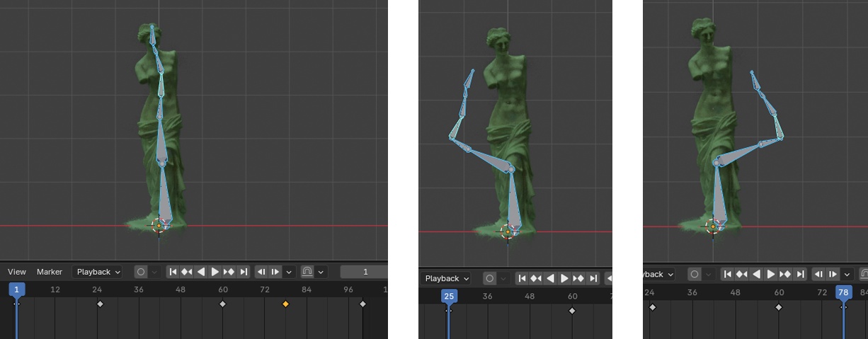Open frame step options dropdown in frame 78 timeline
868x339 pixels.
[x=846, y=274]
